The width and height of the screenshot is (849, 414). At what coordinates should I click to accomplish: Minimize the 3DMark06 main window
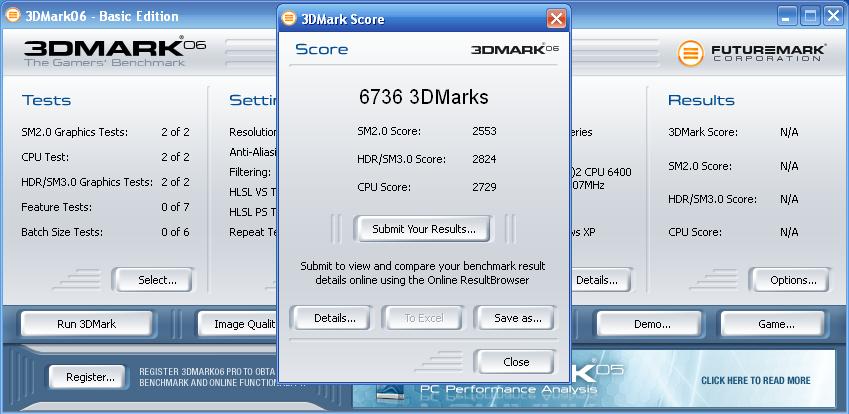787,17
